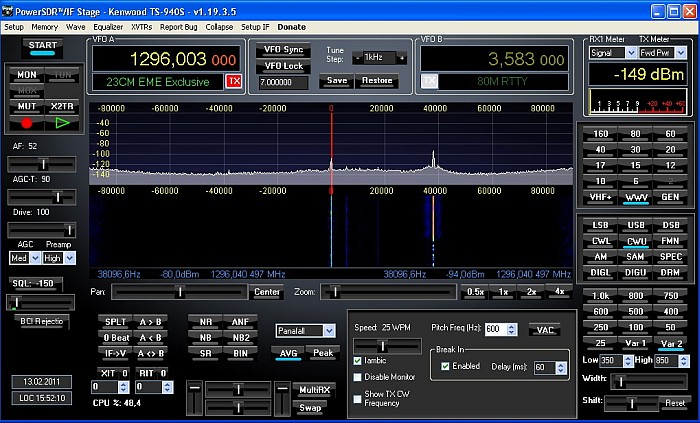Toggle the X2TR button
This screenshot has height=423, width=700.
click(62, 107)
